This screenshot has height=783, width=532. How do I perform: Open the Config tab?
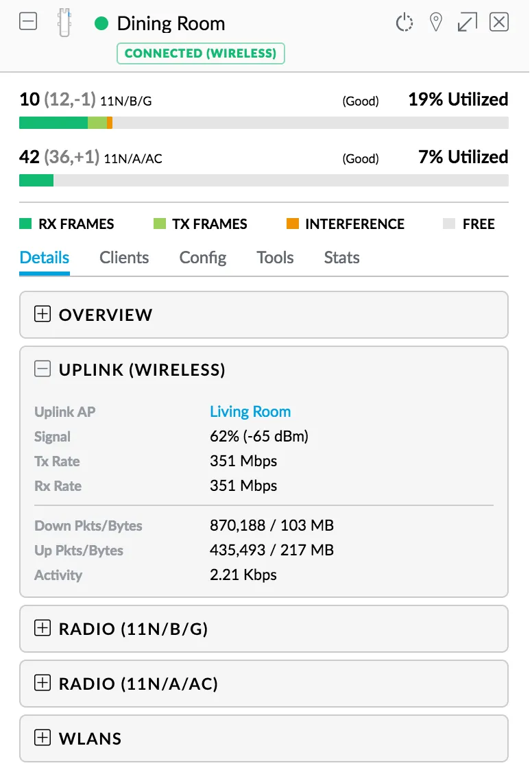[x=203, y=258]
